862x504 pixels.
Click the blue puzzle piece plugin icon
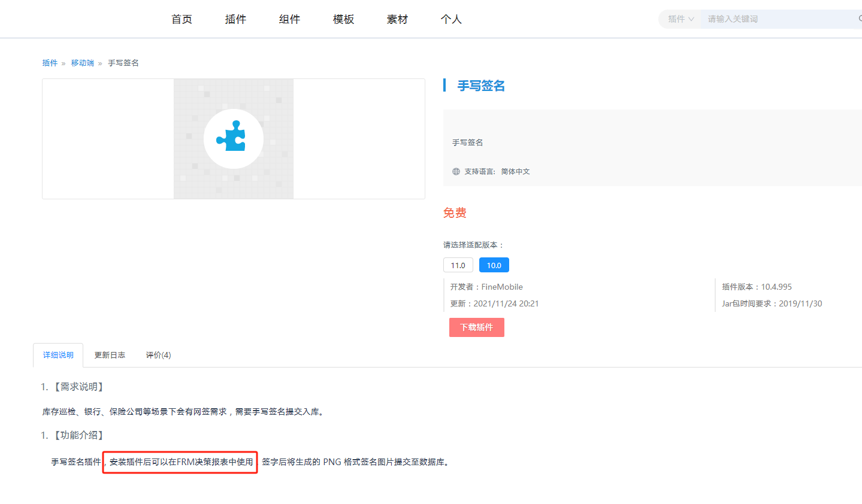coord(232,136)
